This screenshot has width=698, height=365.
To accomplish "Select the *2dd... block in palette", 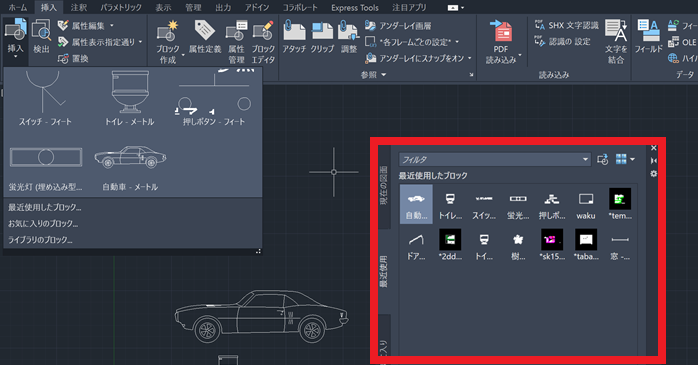I will (x=450, y=246).
